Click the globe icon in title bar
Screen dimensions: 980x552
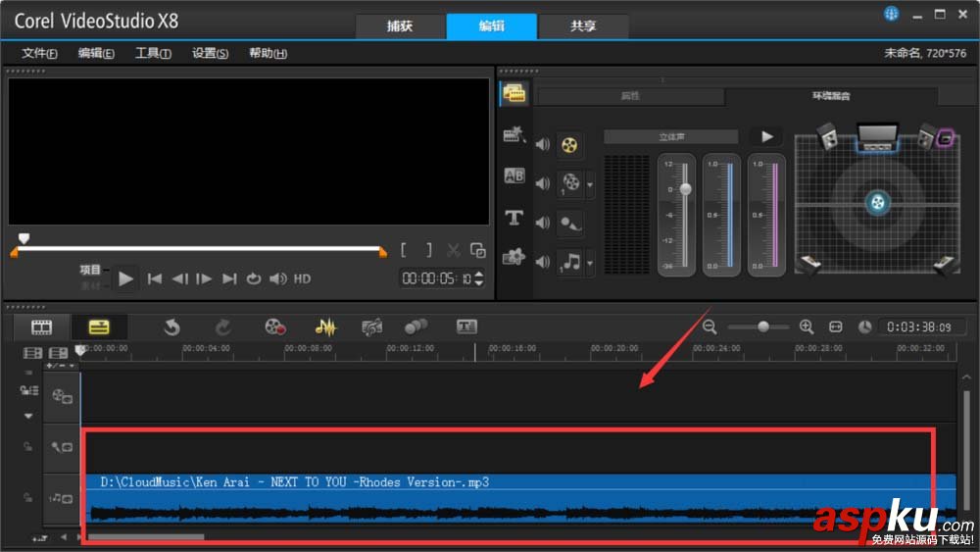tap(891, 14)
